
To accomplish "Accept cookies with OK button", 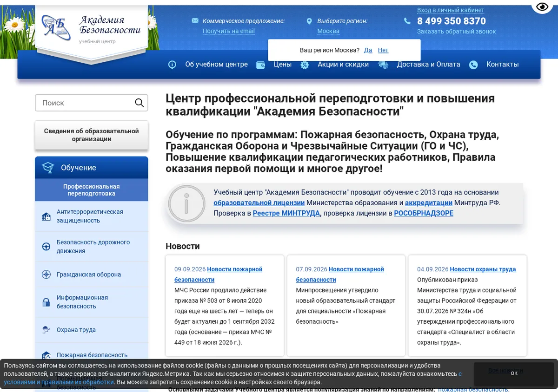I will [514, 373].
